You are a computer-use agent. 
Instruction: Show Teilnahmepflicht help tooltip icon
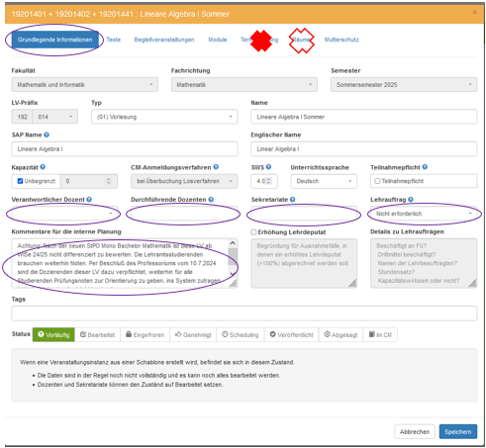pos(425,167)
